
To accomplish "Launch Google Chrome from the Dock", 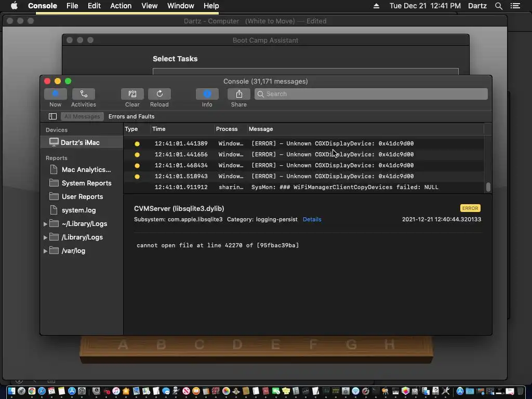I will tap(32, 391).
